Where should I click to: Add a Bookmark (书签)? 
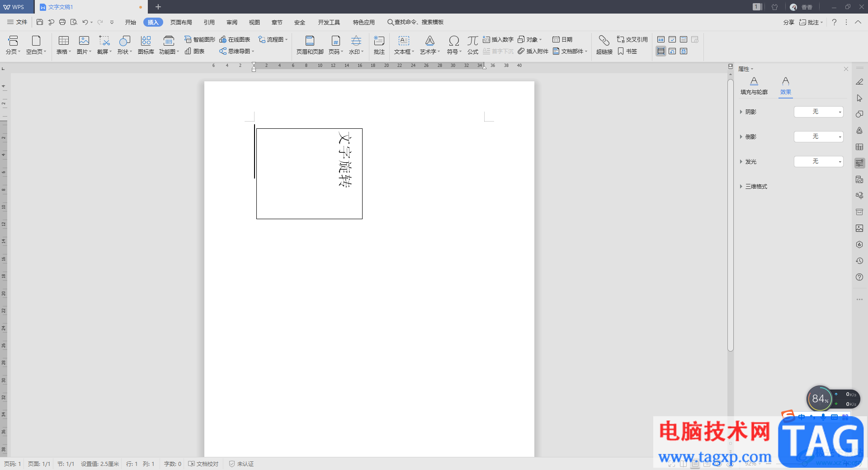click(627, 52)
